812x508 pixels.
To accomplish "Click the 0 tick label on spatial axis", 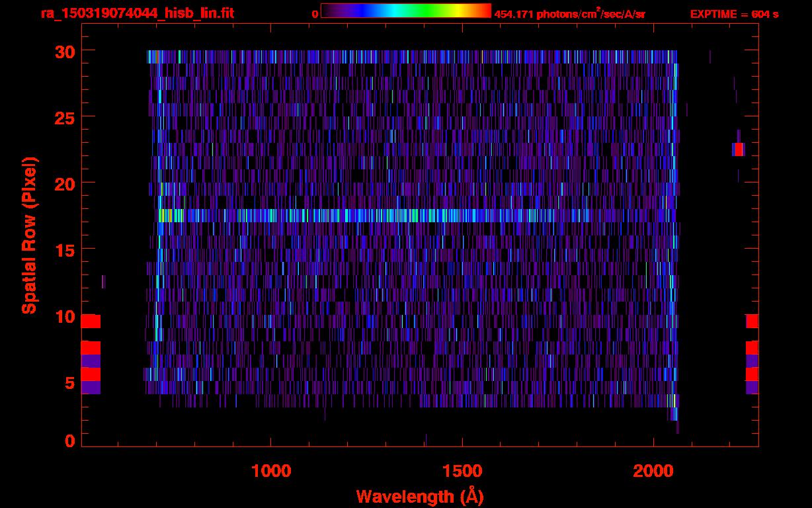I will tap(69, 441).
